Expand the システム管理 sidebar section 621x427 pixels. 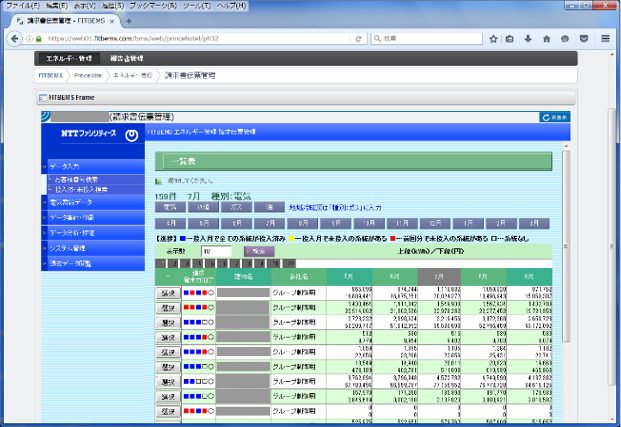(x=70, y=248)
